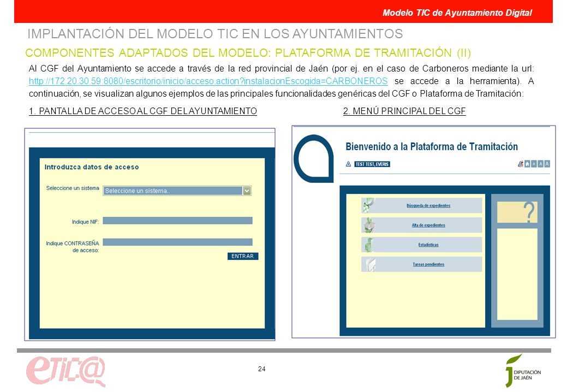Click the arrow of the system dropdown
Viewport: 567px width, 392px height.
[247, 191]
